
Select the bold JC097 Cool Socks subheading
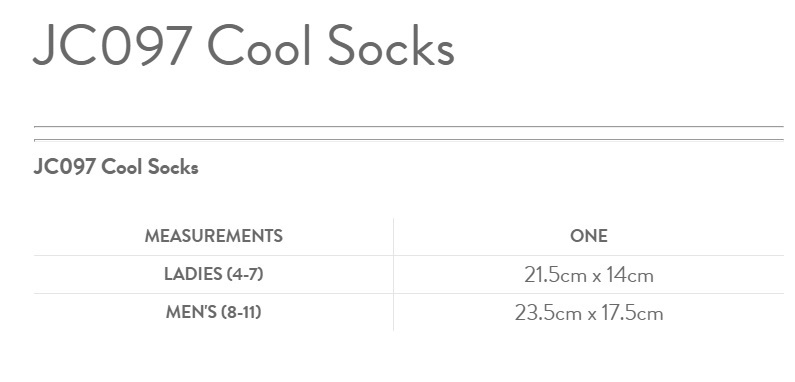(x=116, y=167)
